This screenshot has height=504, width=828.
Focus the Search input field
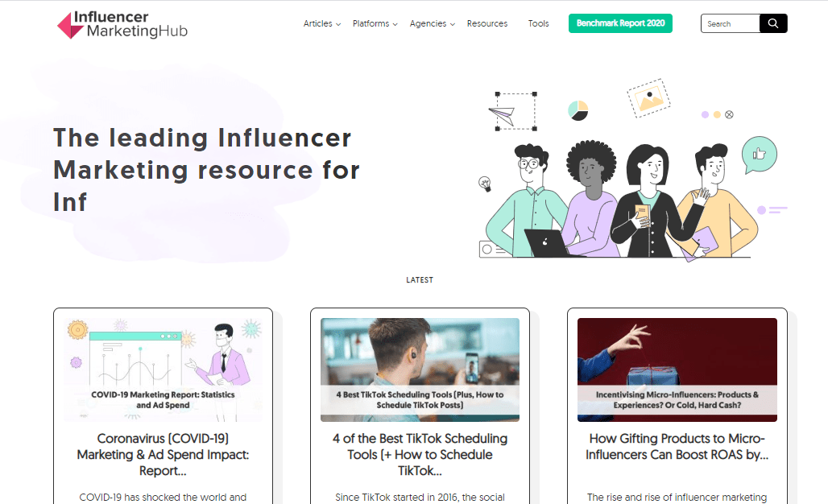731,23
